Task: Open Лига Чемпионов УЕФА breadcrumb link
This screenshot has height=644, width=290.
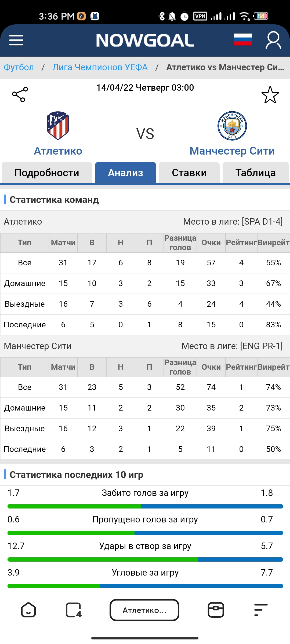Action: [x=100, y=67]
